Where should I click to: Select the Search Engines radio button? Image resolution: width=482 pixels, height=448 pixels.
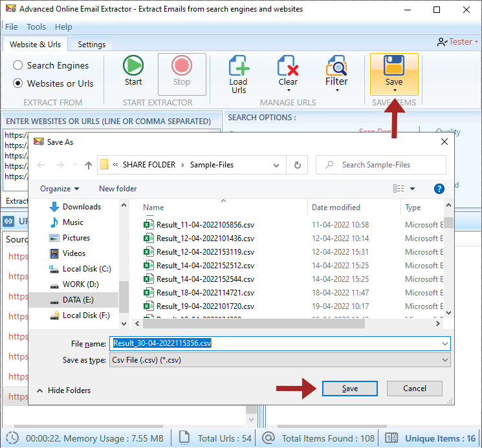click(18, 65)
